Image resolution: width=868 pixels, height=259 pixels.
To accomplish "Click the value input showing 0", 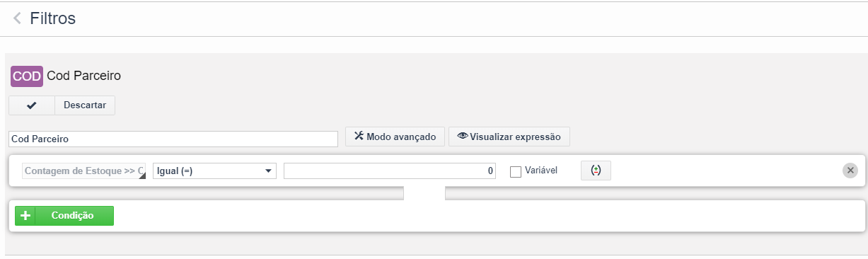I will coord(390,171).
